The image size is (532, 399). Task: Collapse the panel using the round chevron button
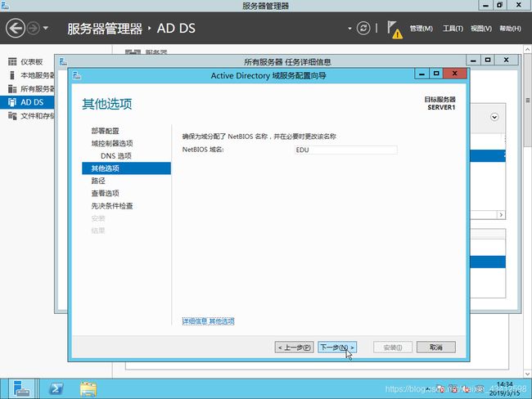point(494,117)
